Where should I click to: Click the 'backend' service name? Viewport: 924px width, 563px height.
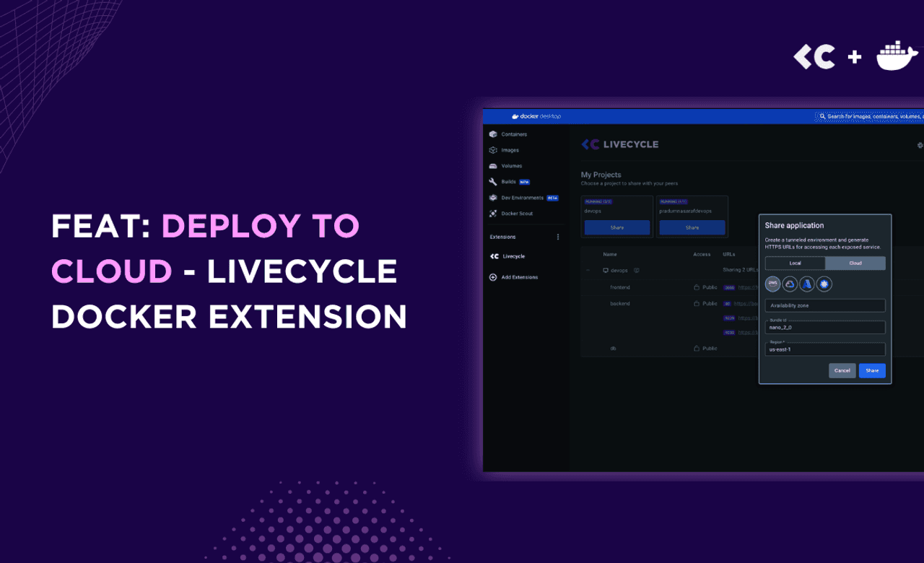pyautogui.click(x=620, y=304)
